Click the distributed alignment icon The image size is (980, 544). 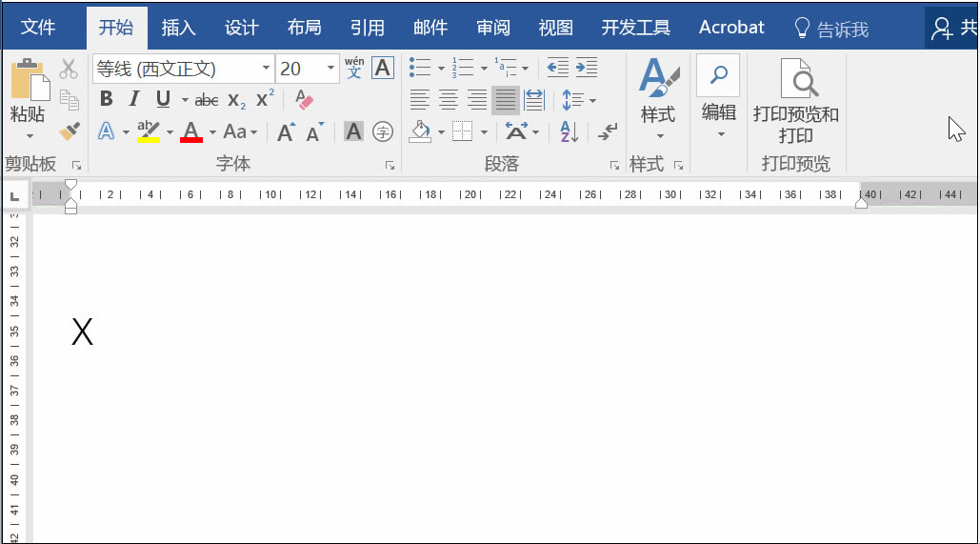pyautogui.click(x=534, y=99)
